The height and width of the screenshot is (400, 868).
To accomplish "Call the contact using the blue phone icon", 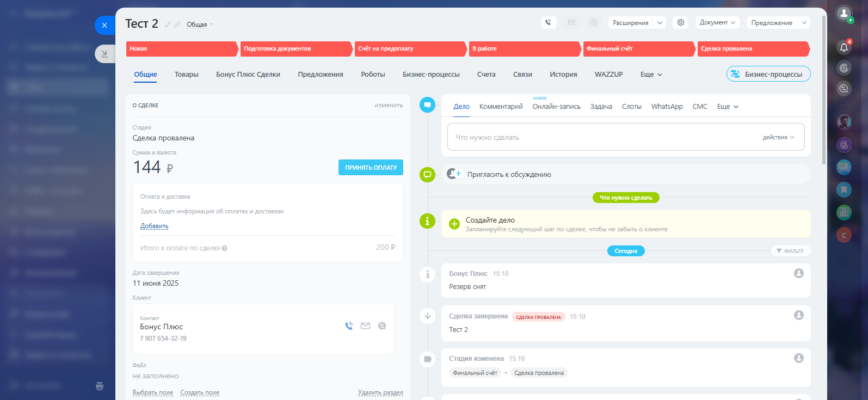I will [x=349, y=326].
